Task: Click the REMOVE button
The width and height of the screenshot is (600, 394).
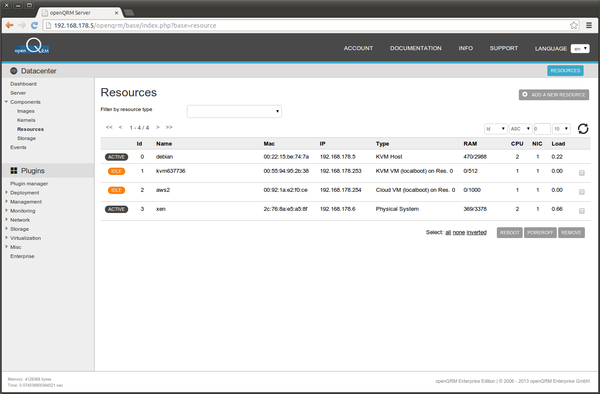Action: 571,233
